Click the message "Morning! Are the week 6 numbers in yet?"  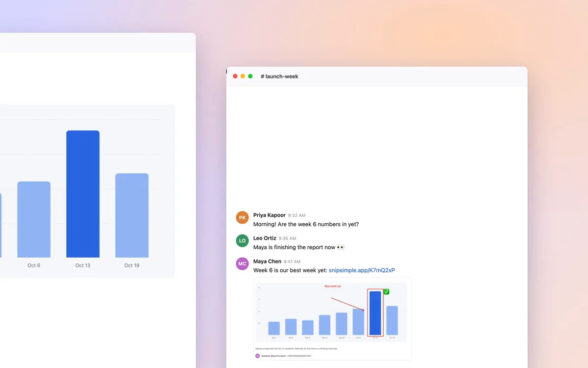(306, 224)
